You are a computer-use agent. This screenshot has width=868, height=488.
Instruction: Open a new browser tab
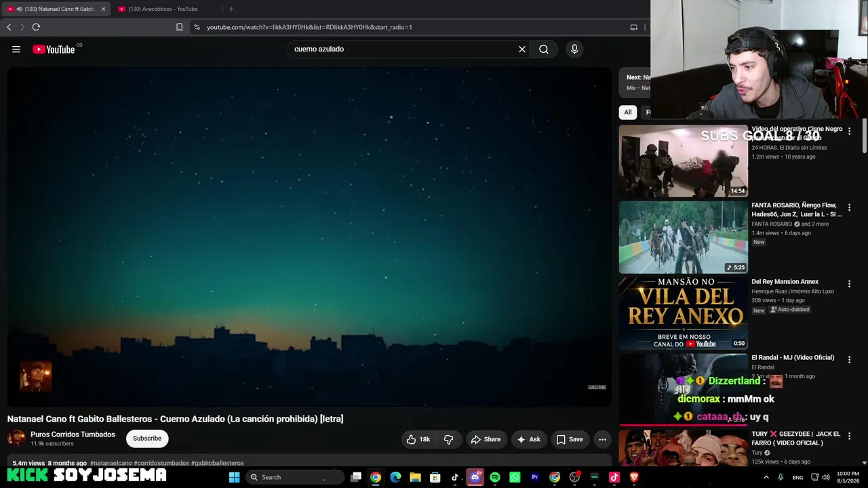231,9
